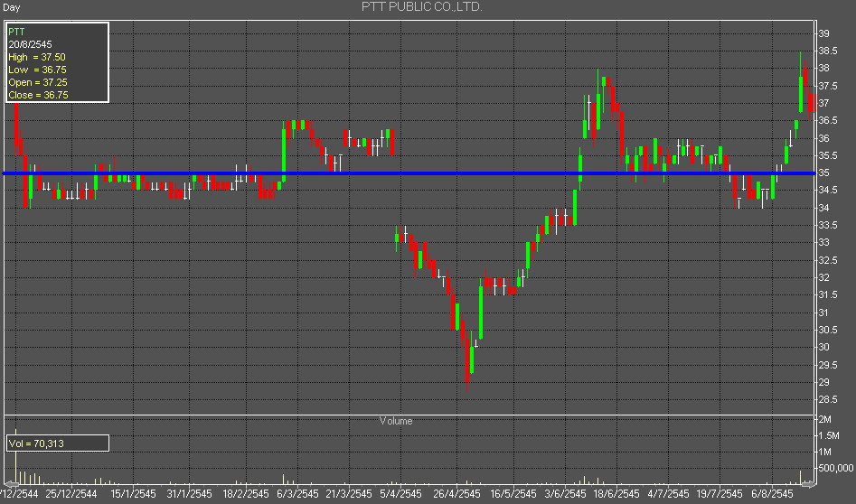The width and height of the screenshot is (856, 504).
Task: Click the 'Vol = 70,313' box
Action: [57, 443]
